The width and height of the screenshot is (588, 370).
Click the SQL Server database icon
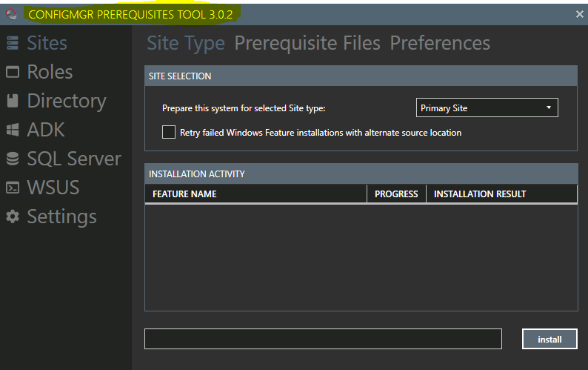tap(13, 159)
